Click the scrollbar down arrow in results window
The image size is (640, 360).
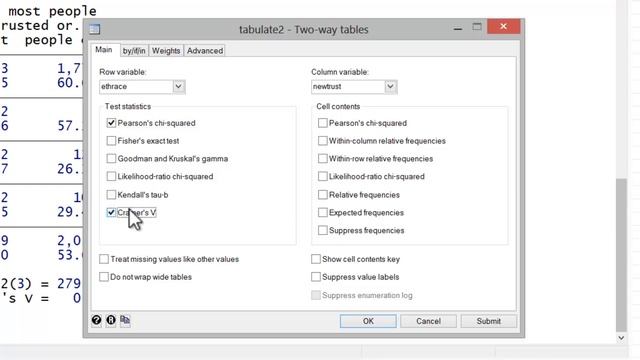(x=621, y=338)
